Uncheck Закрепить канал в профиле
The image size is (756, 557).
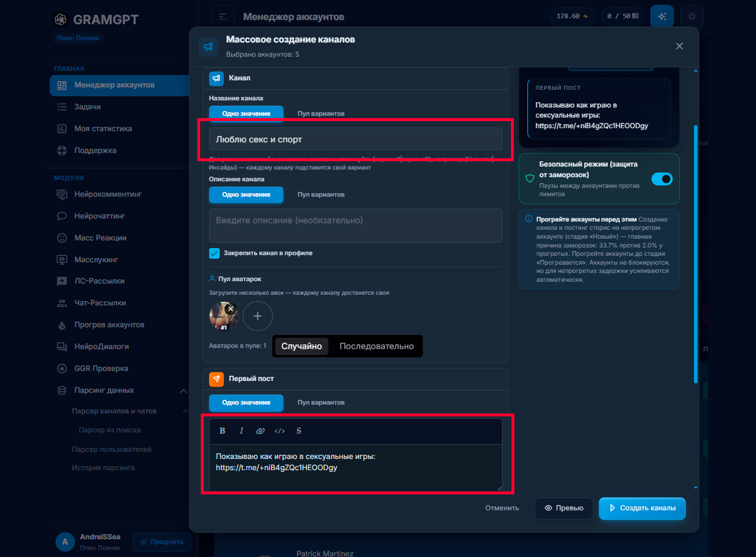(x=214, y=253)
